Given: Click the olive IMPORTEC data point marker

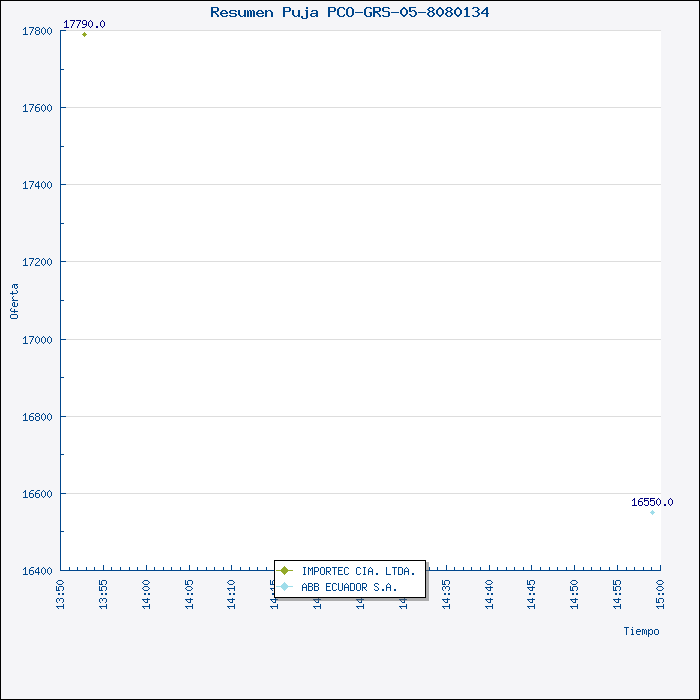Looking at the screenshot, I should pos(84,35).
